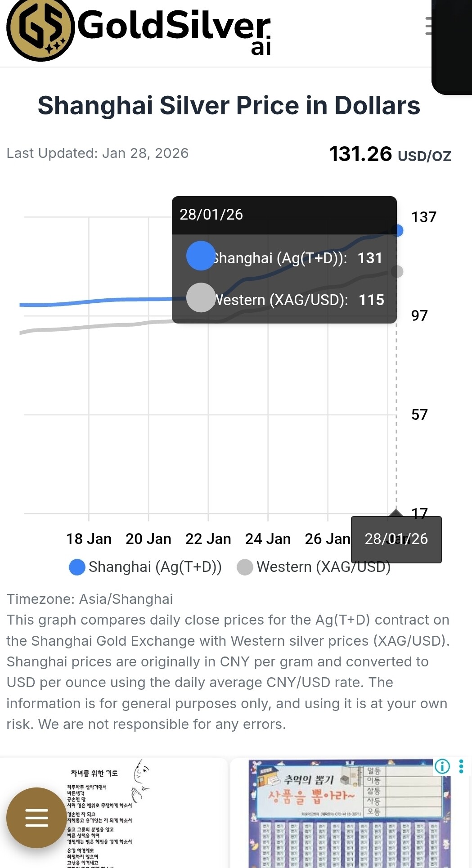The height and width of the screenshot is (868, 472).
Task: Click the blue Shanghai data point on chart line
Action: [x=397, y=230]
